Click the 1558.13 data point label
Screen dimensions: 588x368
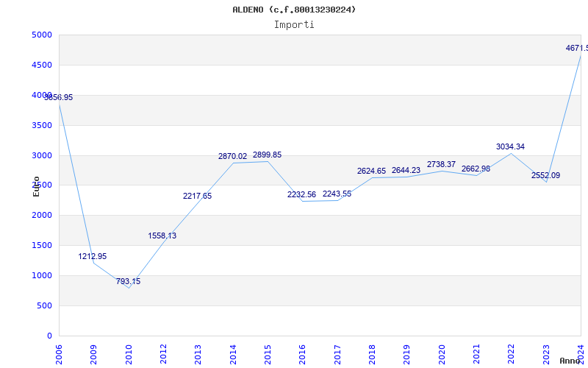[162, 236]
